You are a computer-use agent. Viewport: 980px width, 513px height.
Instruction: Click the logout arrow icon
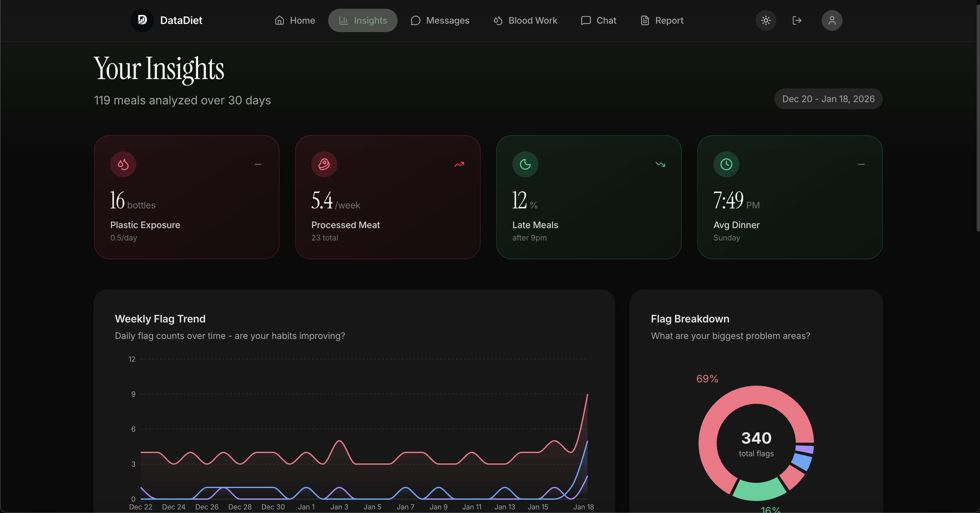797,20
